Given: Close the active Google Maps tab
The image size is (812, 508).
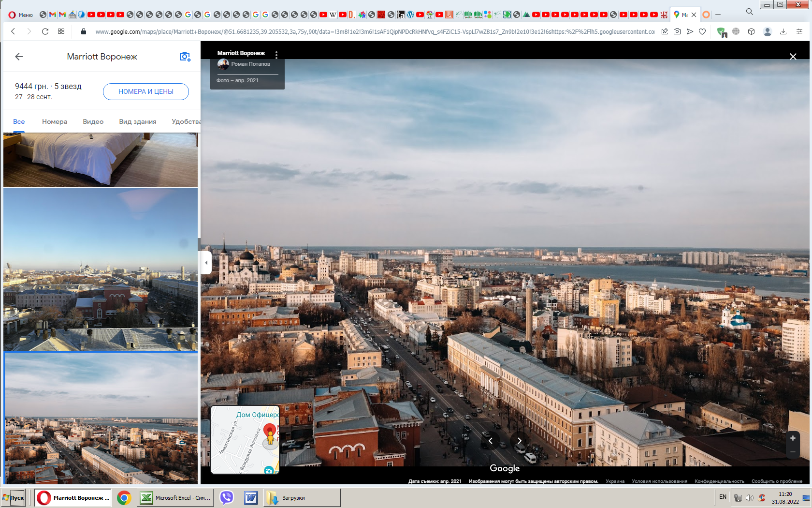Looking at the screenshot, I should 694,15.
